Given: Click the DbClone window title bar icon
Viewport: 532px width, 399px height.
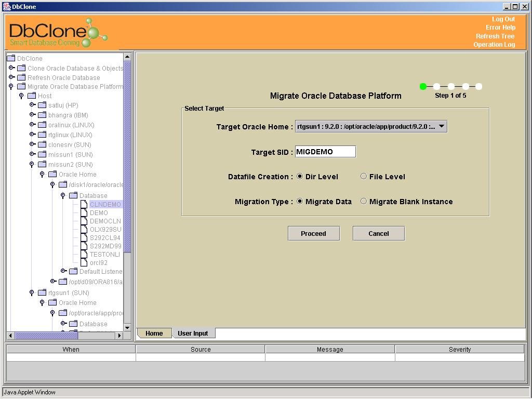Looking at the screenshot, I should 7,6.
